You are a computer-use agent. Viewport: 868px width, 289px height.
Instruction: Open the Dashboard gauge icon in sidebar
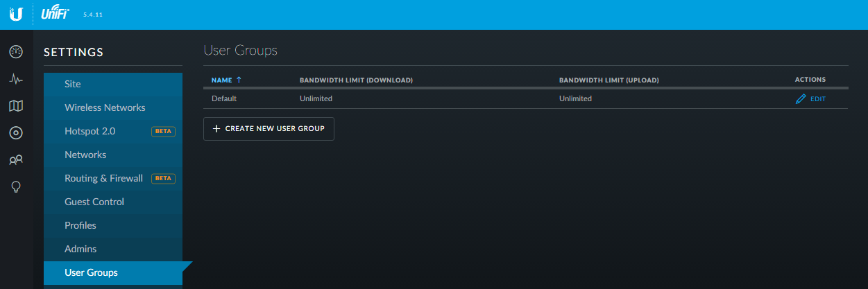tap(16, 52)
